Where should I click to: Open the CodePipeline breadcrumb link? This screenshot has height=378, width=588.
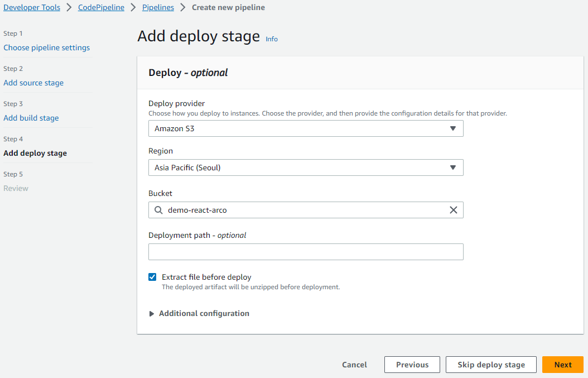coord(101,7)
